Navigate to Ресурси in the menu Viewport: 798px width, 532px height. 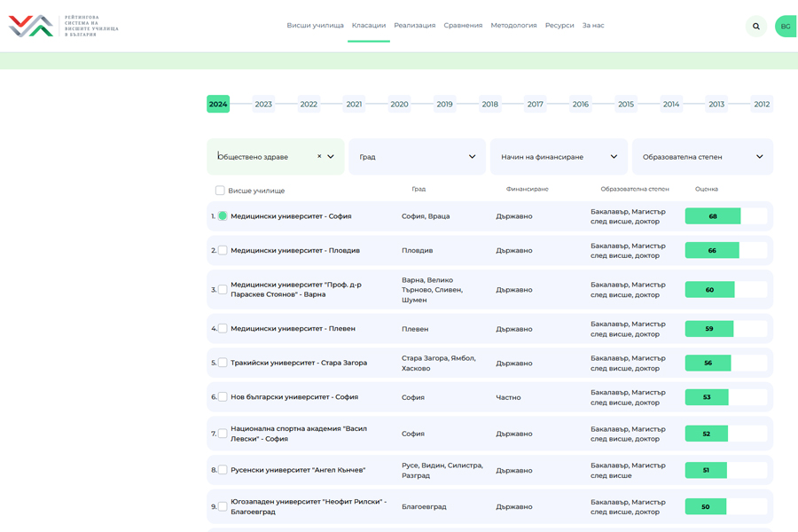click(559, 26)
